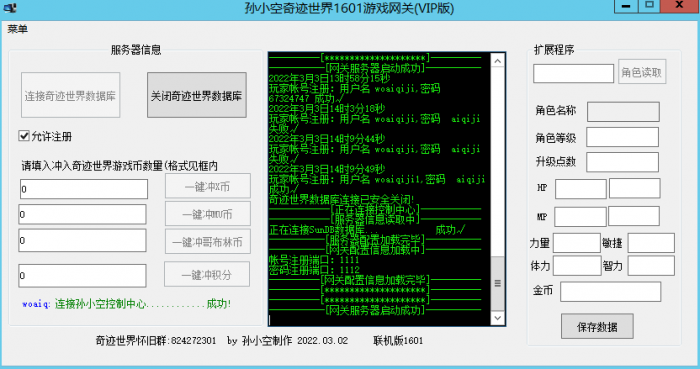Open the 菜单 menu
700x369 pixels.
point(17,29)
